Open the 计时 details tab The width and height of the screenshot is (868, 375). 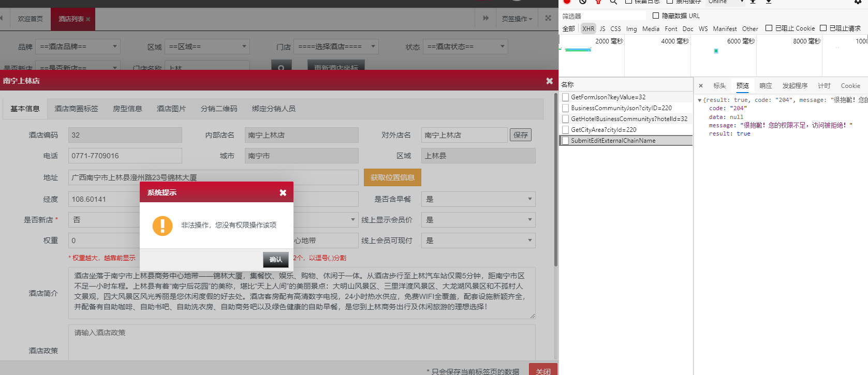[824, 86]
